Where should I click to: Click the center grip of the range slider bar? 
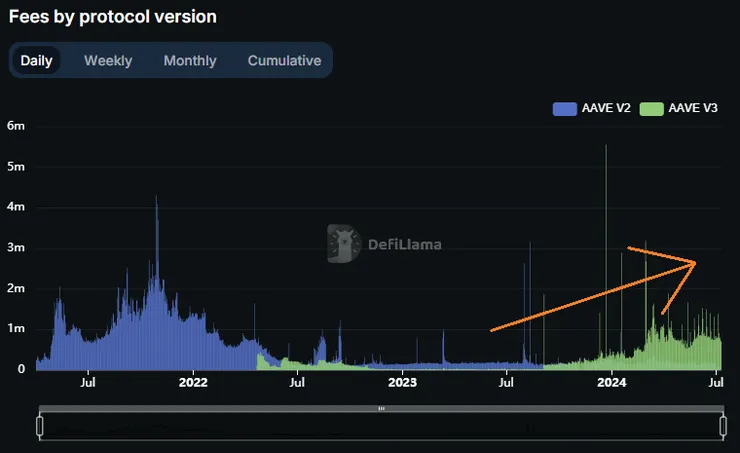381,408
